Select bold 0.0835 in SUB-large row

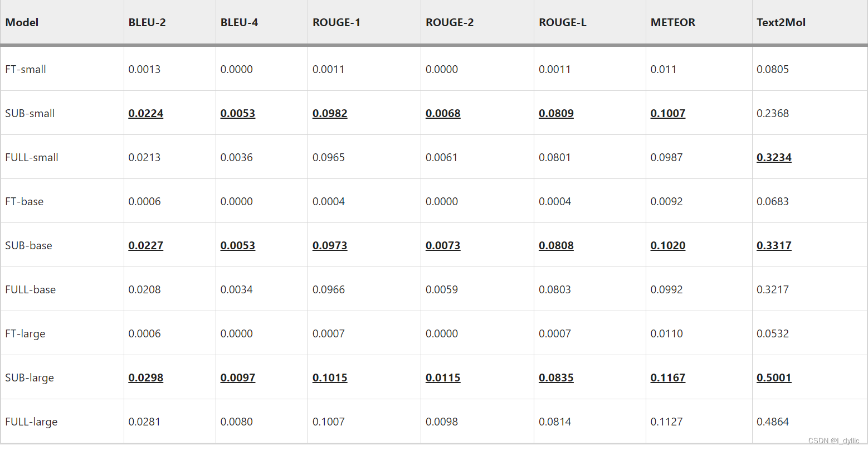click(556, 378)
